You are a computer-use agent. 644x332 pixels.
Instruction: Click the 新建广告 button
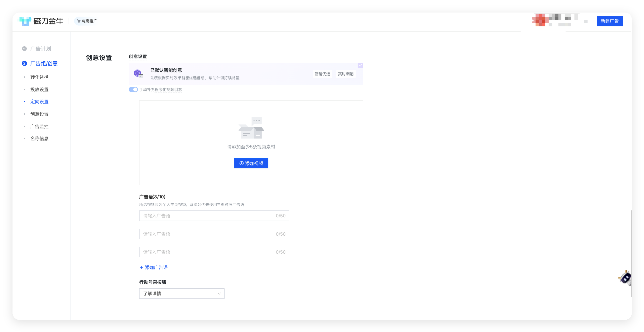pyautogui.click(x=609, y=21)
